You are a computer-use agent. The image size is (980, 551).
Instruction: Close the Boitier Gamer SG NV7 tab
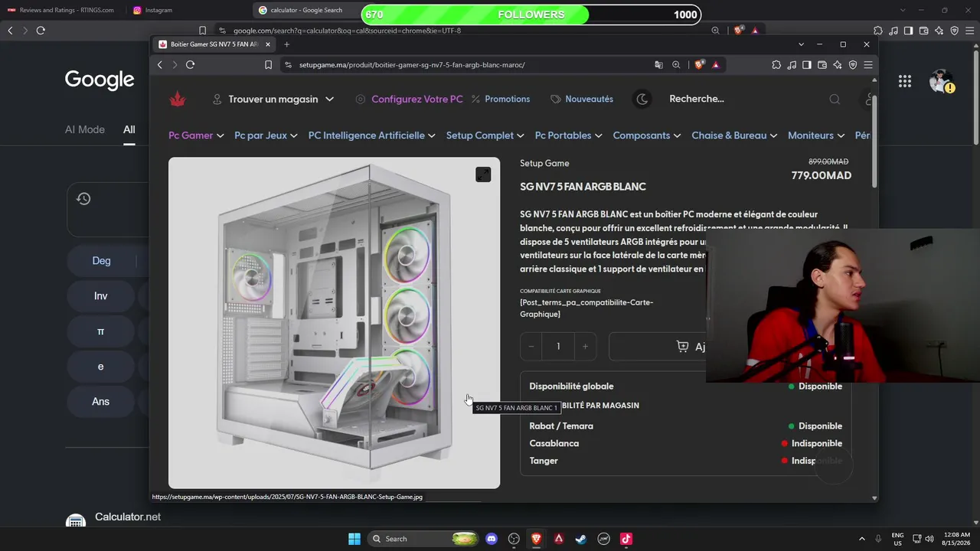(x=268, y=44)
